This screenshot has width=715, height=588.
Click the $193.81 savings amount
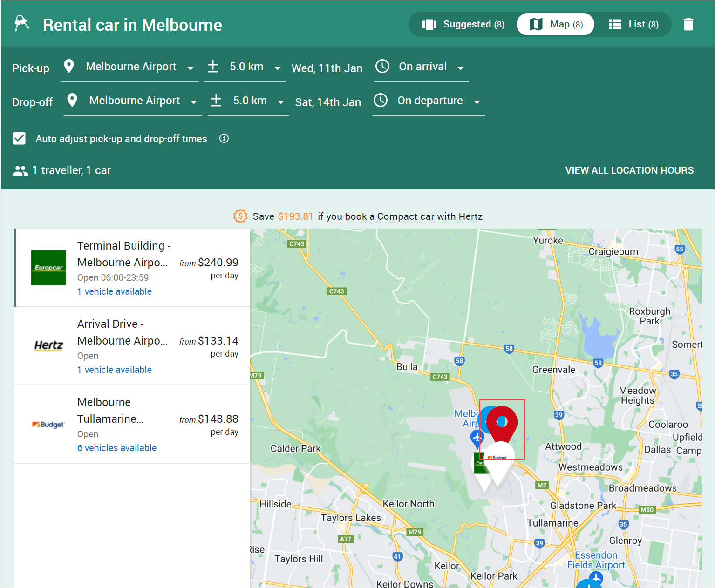coord(296,216)
